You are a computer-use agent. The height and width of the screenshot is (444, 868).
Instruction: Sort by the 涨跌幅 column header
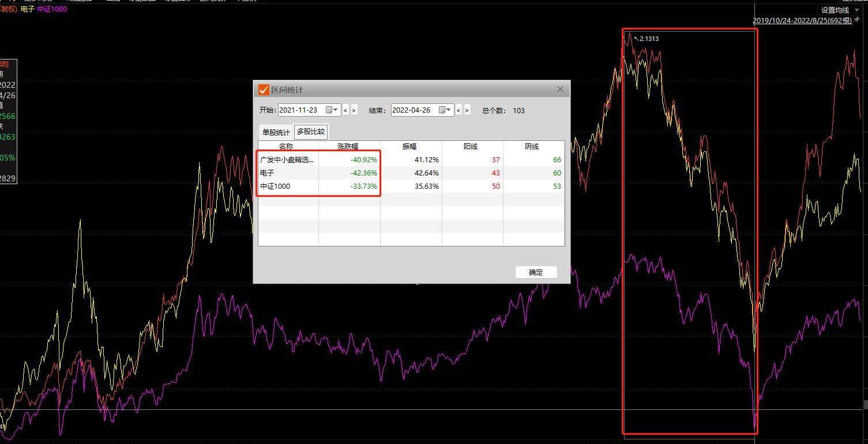pos(348,146)
